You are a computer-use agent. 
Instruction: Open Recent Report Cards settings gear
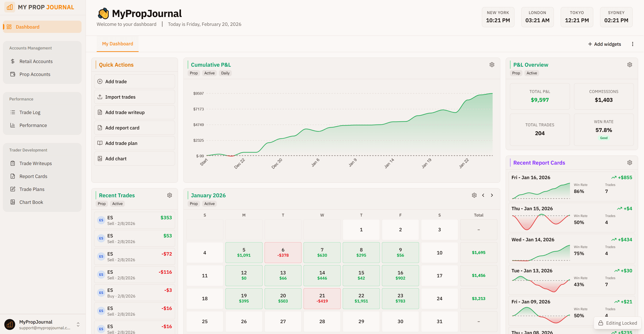630,163
